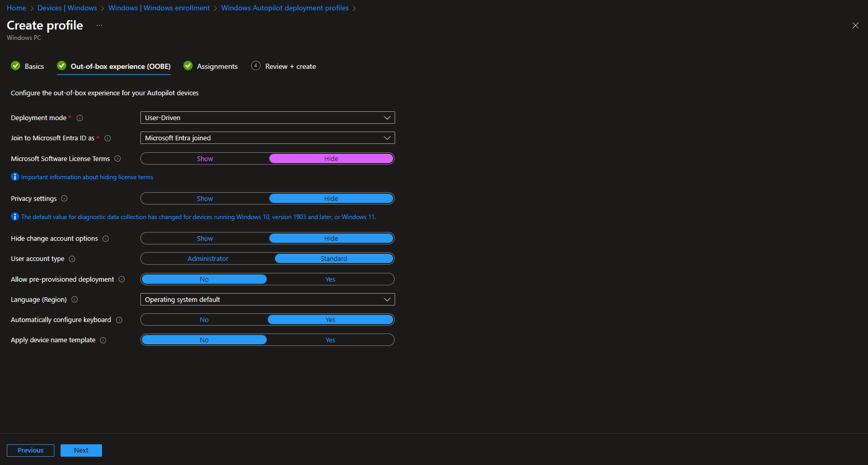Open the Language (Region) dropdown
Image resolution: width=868 pixels, height=465 pixels.
(268, 299)
